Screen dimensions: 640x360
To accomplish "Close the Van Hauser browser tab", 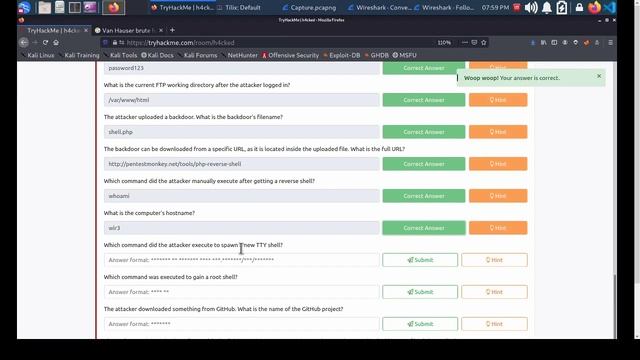I will click(161, 30).
